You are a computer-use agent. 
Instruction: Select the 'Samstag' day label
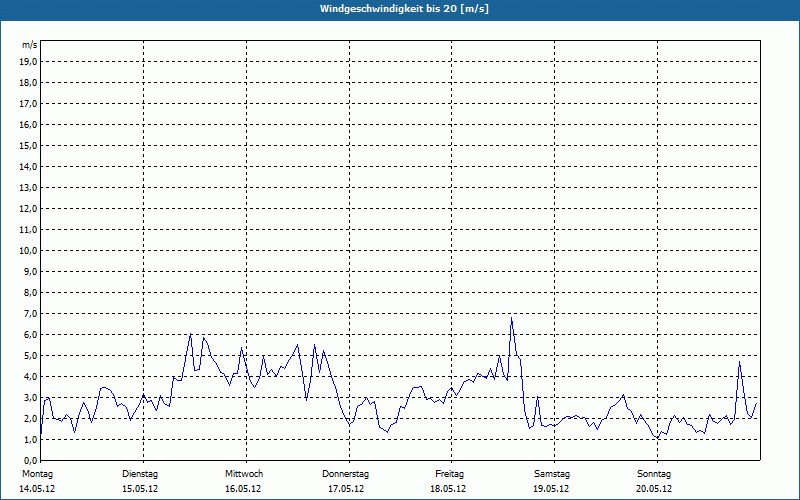pyautogui.click(x=552, y=474)
